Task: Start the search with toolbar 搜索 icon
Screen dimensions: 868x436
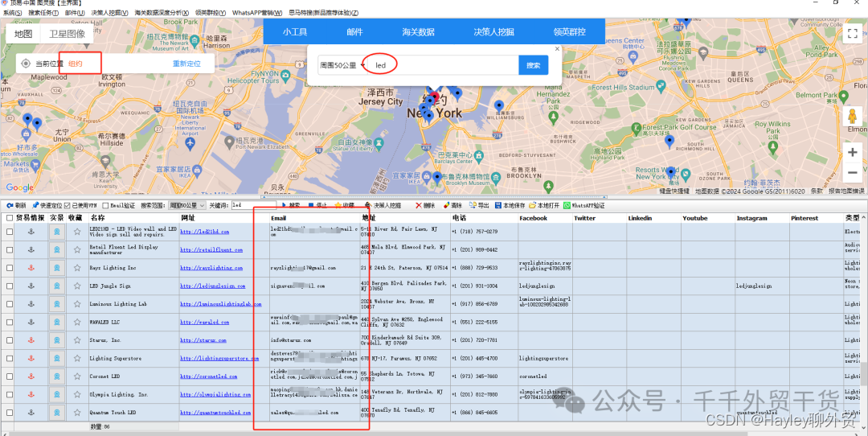Action: 284,205
